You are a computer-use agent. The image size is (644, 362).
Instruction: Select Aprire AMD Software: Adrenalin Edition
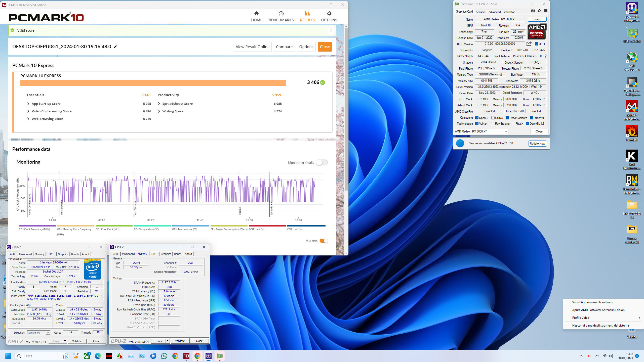tap(598, 310)
